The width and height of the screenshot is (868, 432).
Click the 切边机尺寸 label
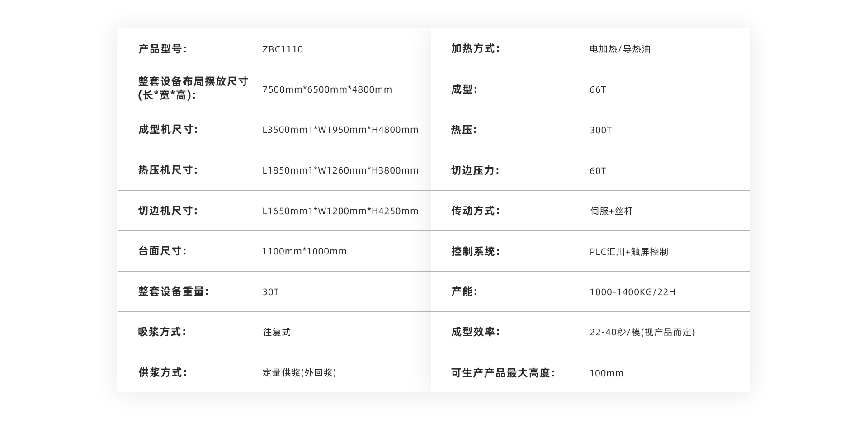pos(168,211)
